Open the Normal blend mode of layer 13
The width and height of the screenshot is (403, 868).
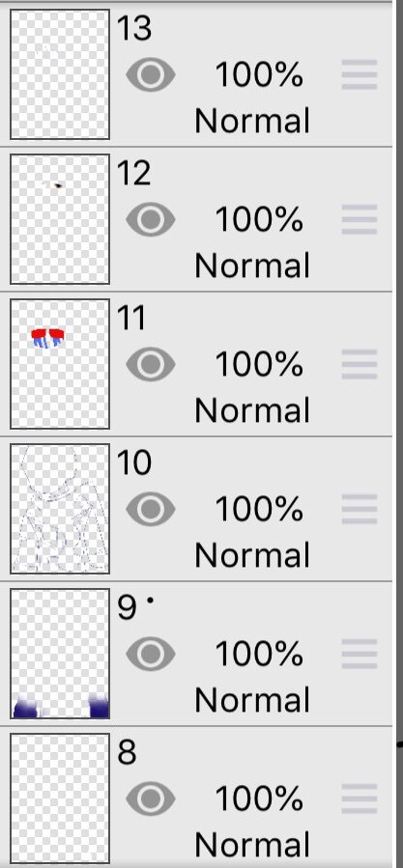(252, 121)
